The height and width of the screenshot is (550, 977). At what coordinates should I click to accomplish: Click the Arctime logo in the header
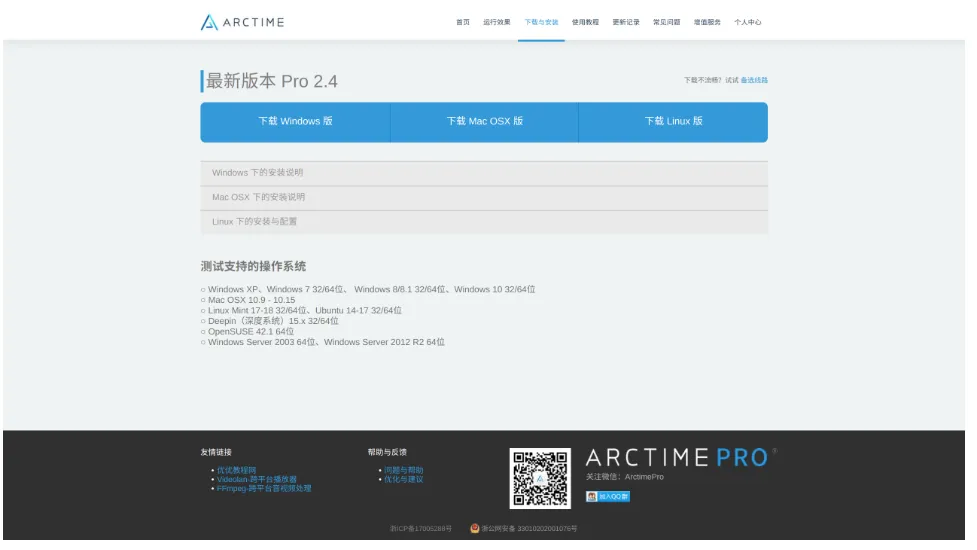click(242, 22)
